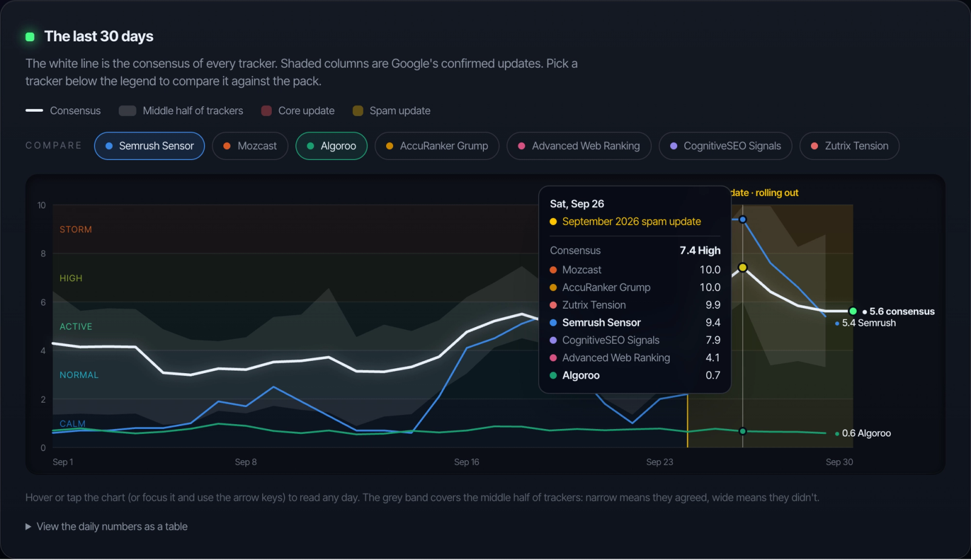Click the CognitiveSEO Signals tooltip row
This screenshot has width=971, height=560.
tap(635, 340)
